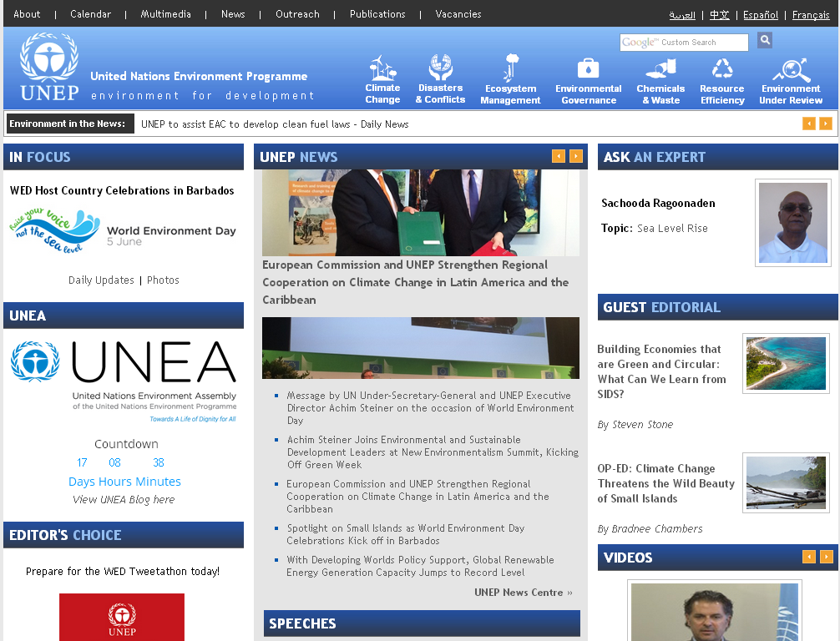The height and width of the screenshot is (641, 840).
Task: Go to UNEP News Centre
Action: coord(523,593)
